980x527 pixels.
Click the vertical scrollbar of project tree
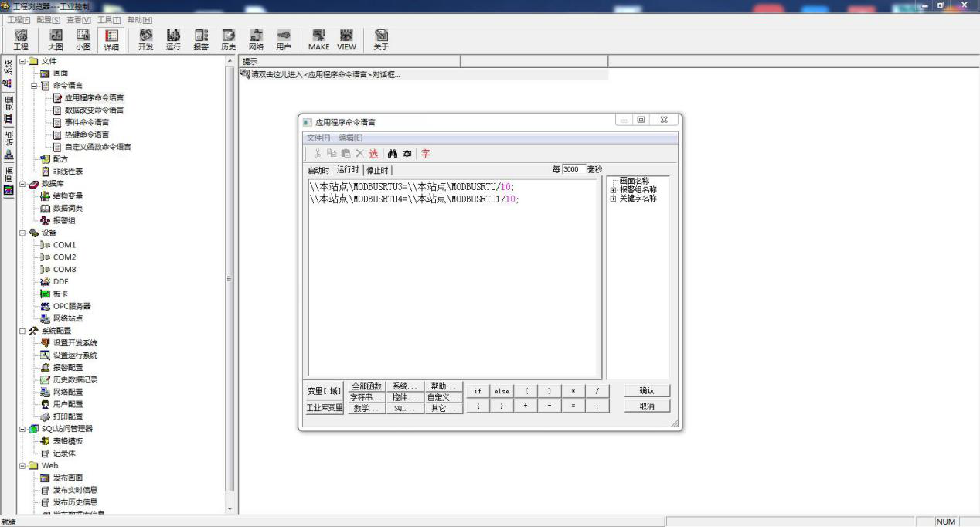pyautogui.click(x=230, y=278)
